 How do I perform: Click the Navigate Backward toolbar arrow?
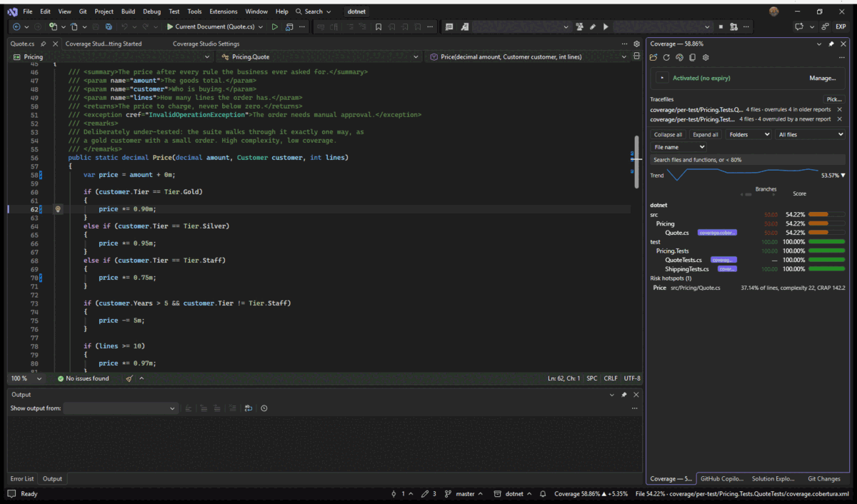pyautogui.click(x=17, y=26)
